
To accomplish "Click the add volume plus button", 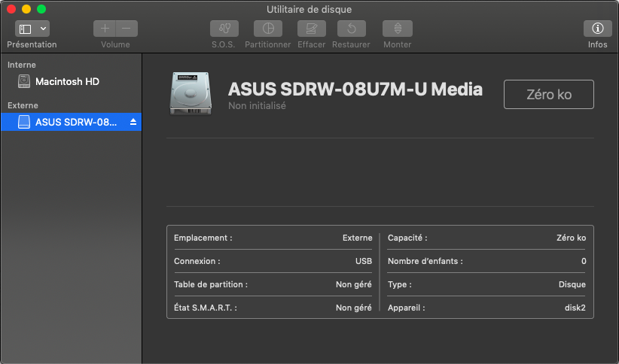I will tap(105, 29).
